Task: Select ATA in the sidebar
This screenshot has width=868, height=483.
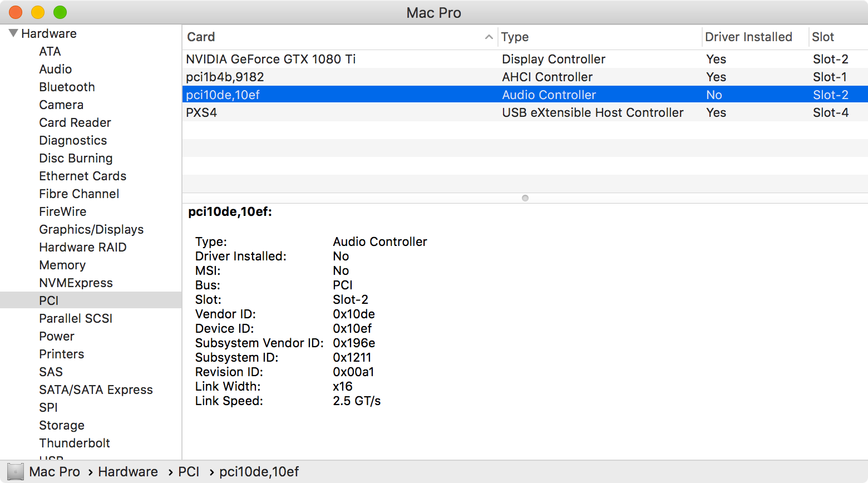Action: pyautogui.click(x=50, y=51)
